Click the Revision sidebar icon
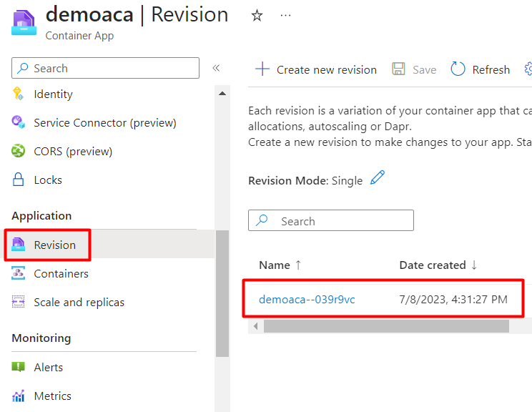532x412 pixels. tap(18, 245)
